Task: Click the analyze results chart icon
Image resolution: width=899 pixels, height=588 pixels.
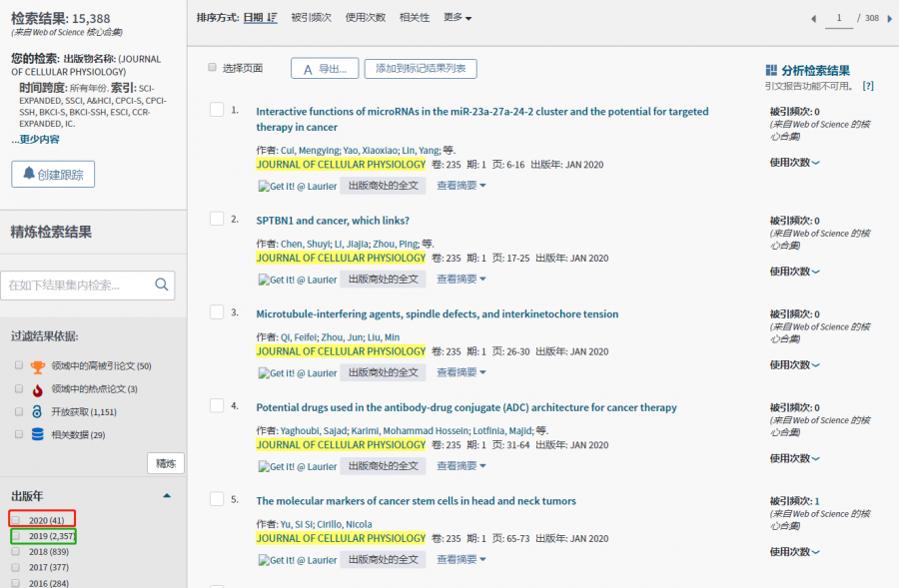Action: coord(771,70)
